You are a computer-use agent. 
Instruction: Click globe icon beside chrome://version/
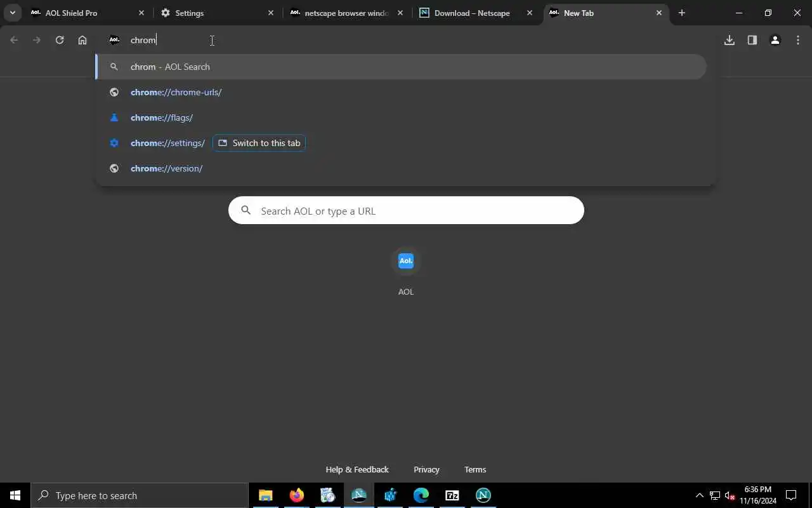click(x=114, y=168)
